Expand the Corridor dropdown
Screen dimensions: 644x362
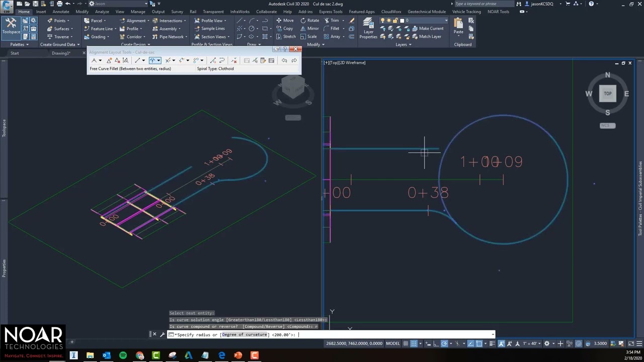tap(144, 37)
